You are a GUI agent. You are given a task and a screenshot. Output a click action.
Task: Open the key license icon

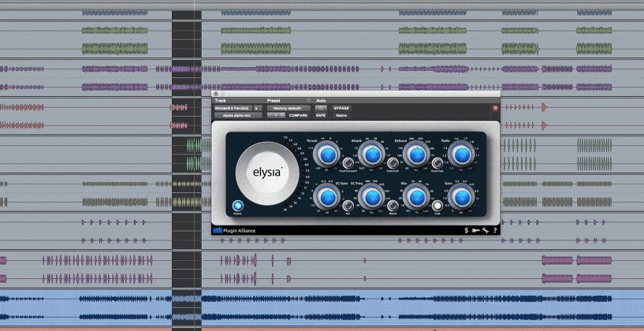(x=476, y=230)
